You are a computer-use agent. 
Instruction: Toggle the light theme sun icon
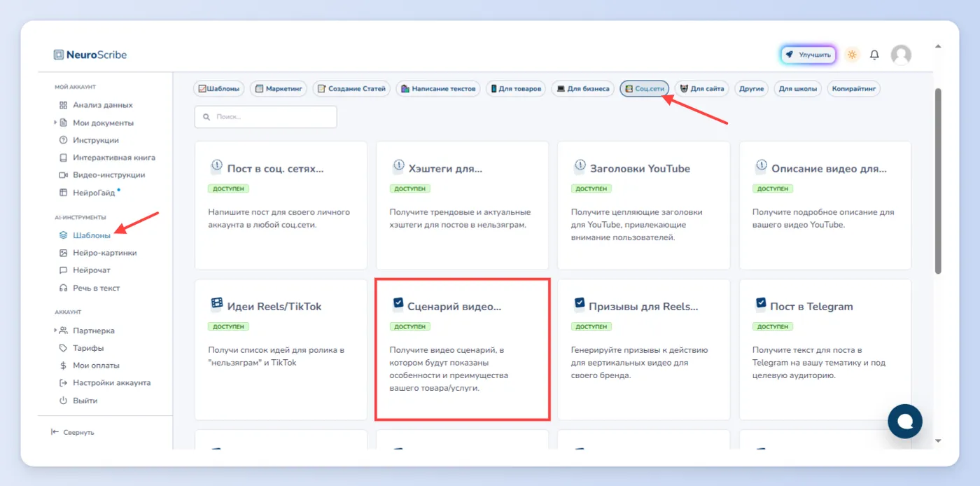(x=852, y=55)
